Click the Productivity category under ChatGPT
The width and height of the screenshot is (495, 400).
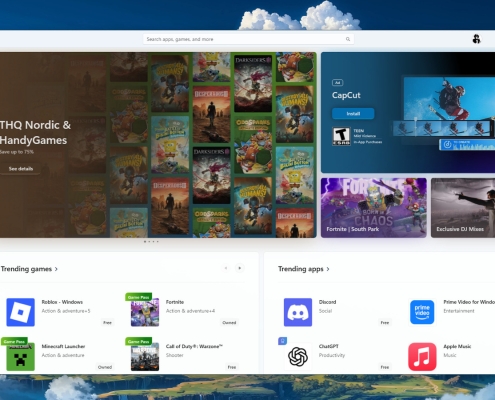tap(332, 355)
